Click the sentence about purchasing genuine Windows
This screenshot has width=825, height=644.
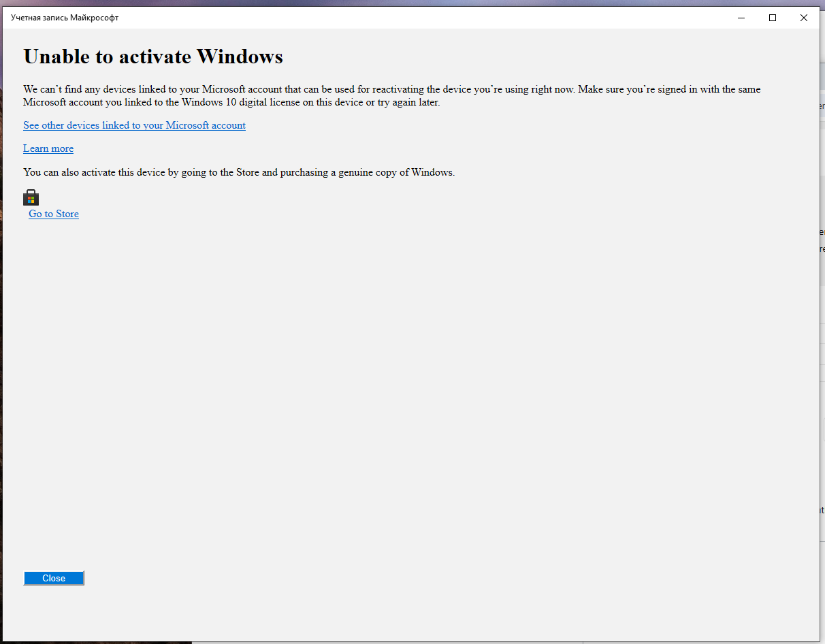point(238,172)
